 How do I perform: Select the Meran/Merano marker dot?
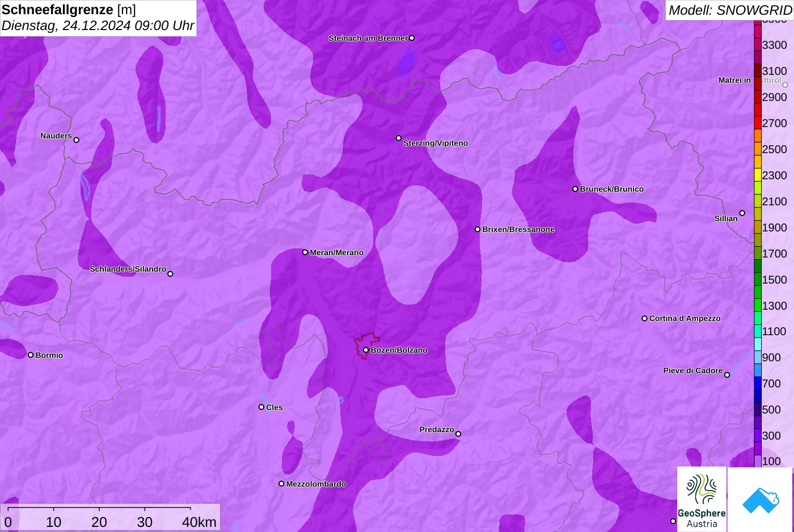pos(305,252)
